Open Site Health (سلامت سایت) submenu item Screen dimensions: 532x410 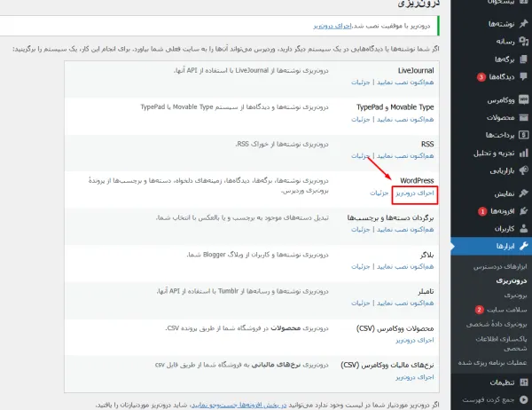pos(505,310)
